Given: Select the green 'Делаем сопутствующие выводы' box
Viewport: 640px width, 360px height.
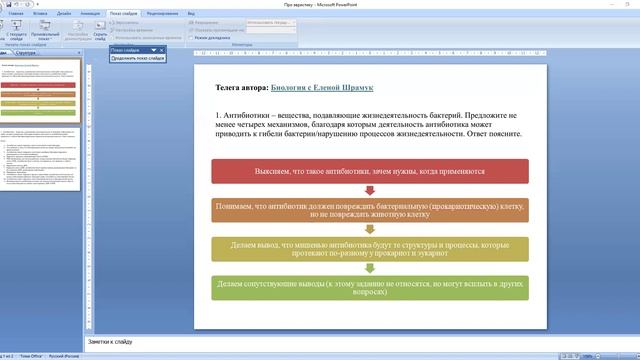Looking at the screenshot, I should (370, 288).
